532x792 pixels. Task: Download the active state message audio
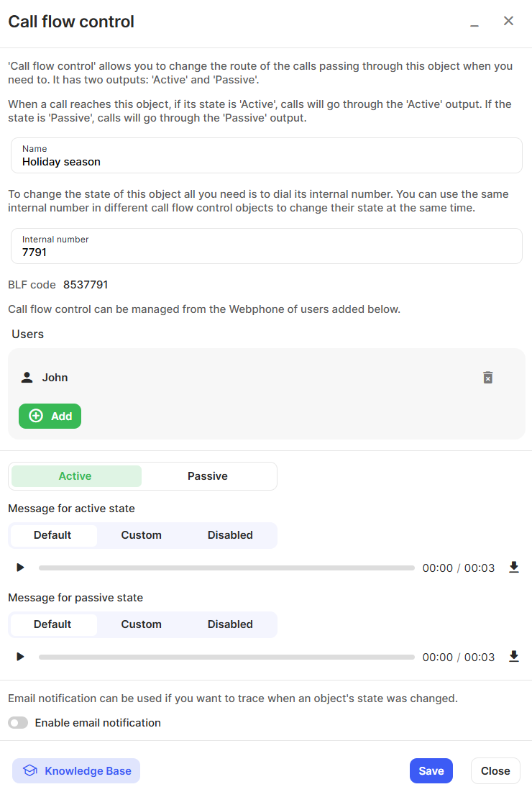click(x=513, y=568)
